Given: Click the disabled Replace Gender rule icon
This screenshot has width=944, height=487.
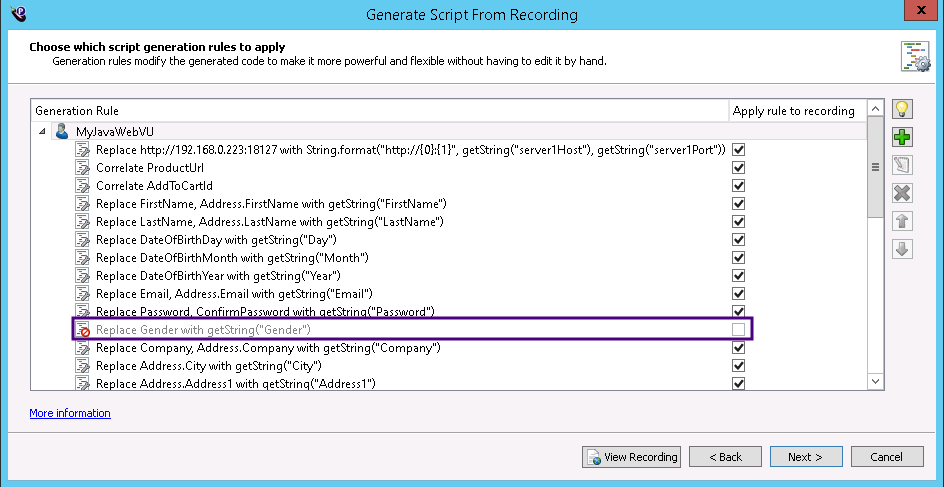Looking at the screenshot, I should click(84, 330).
